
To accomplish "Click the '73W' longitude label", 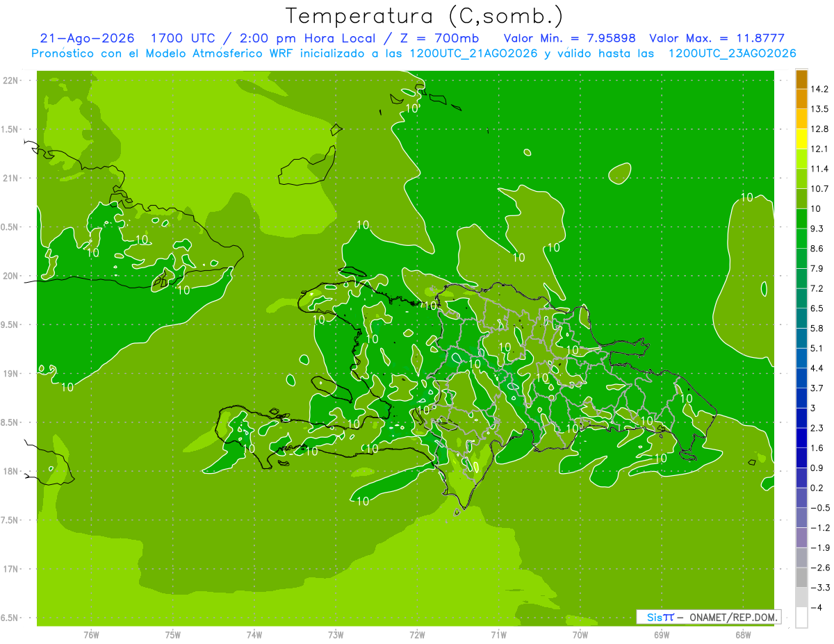I will coord(336,635).
